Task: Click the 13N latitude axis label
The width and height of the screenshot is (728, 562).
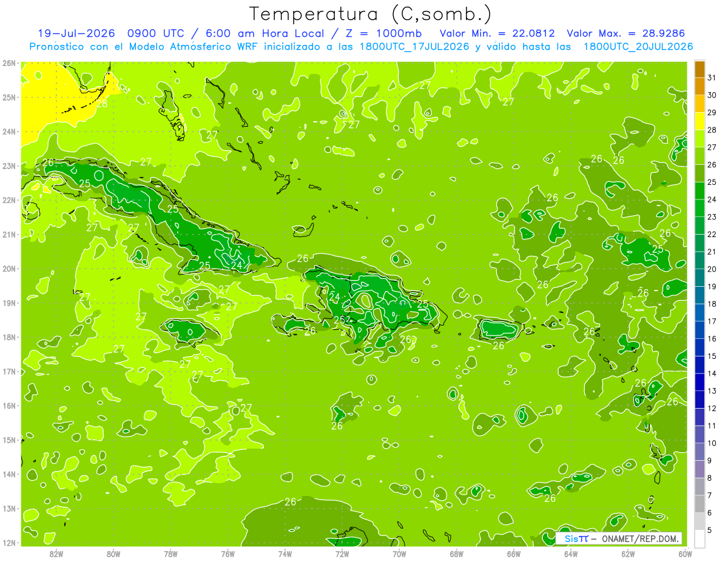Action: [x=8, y=508]
